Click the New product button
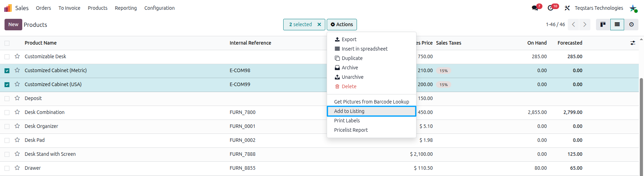 point(13,24)
